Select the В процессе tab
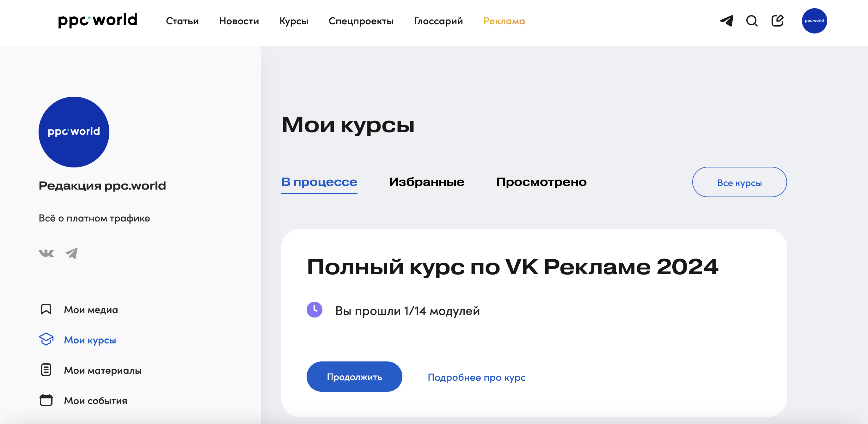 [x=319, y=182]
